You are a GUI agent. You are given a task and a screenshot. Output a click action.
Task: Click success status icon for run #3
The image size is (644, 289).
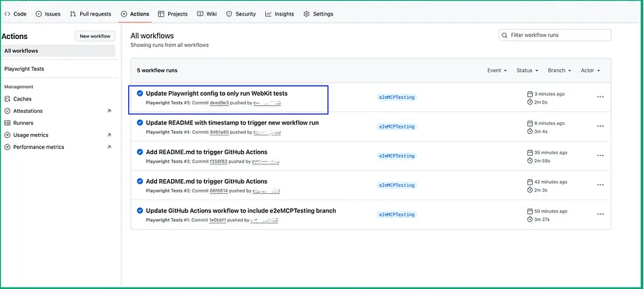(140, 152)
